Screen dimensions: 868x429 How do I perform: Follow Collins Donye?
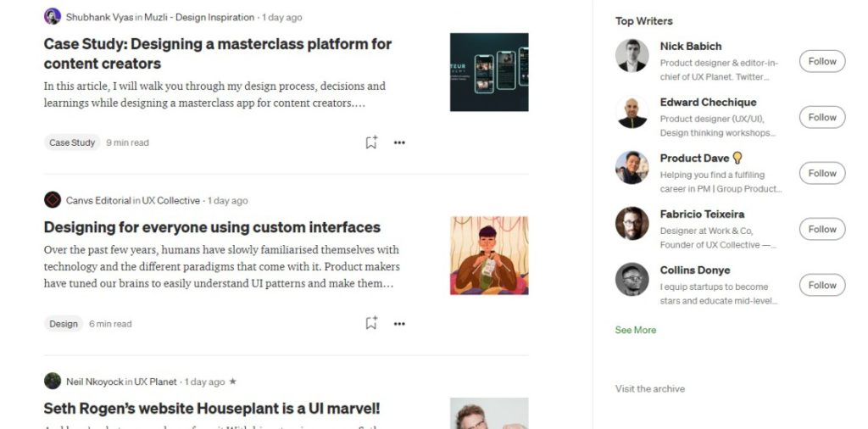coord(822,286)
